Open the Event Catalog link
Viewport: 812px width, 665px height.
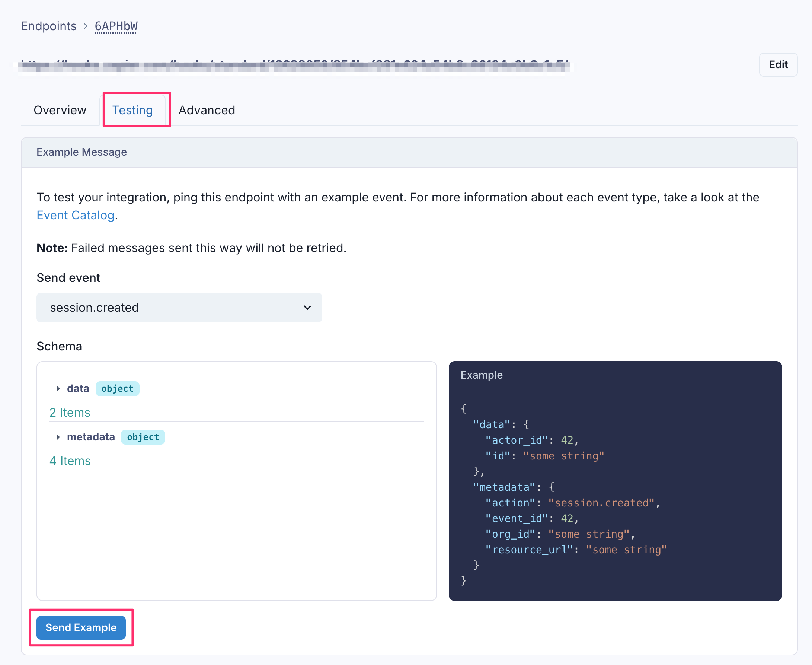coord(75,215)
